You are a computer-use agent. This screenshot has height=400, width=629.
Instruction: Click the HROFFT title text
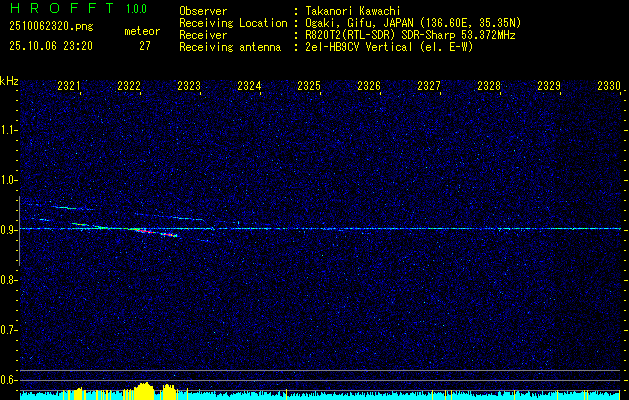pos(59,8)
